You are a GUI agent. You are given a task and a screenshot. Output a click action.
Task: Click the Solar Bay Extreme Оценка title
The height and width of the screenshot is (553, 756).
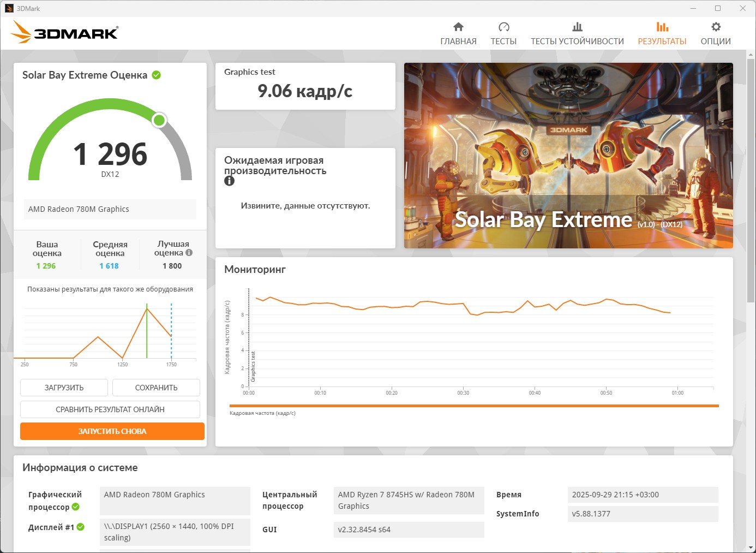pos(85,75)
